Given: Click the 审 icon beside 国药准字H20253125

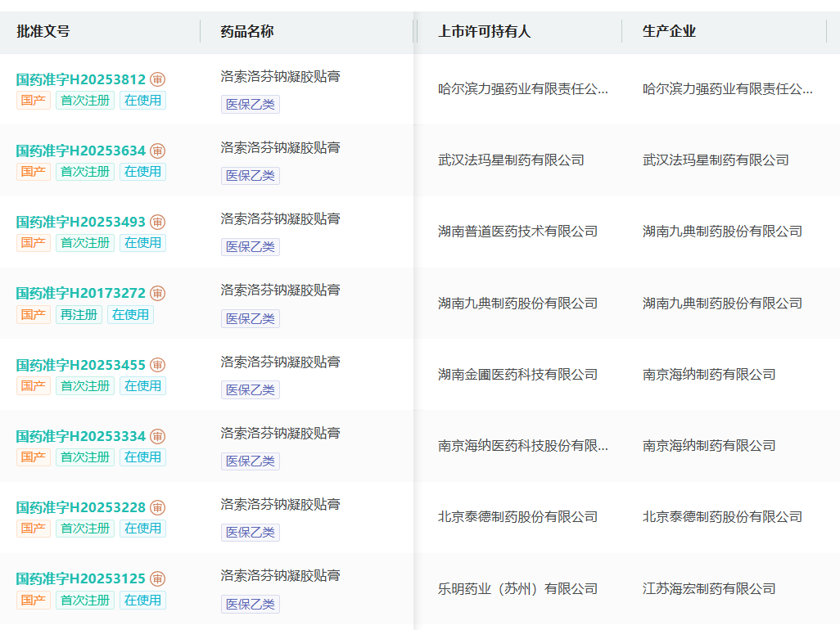Looking at the screenshot, I should point(157,578).
